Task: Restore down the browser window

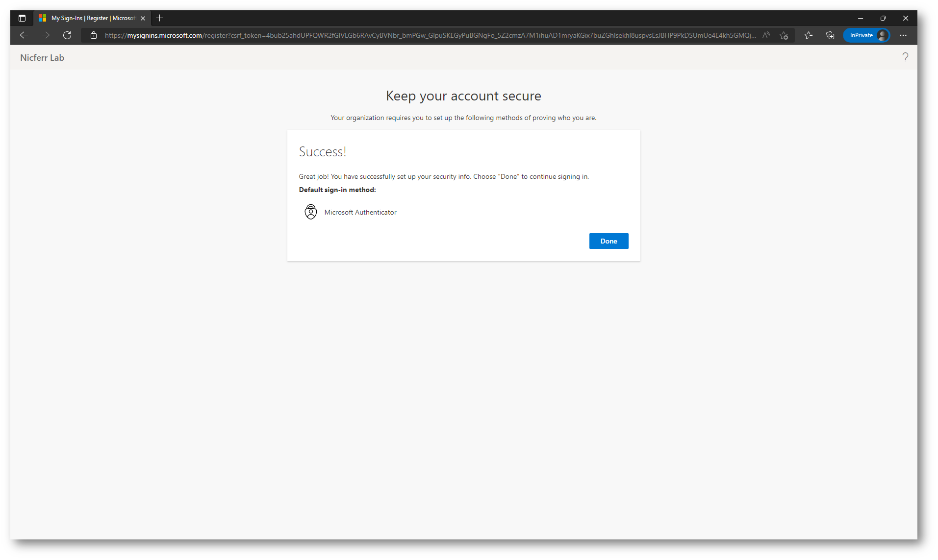Action: pos(883,18)
